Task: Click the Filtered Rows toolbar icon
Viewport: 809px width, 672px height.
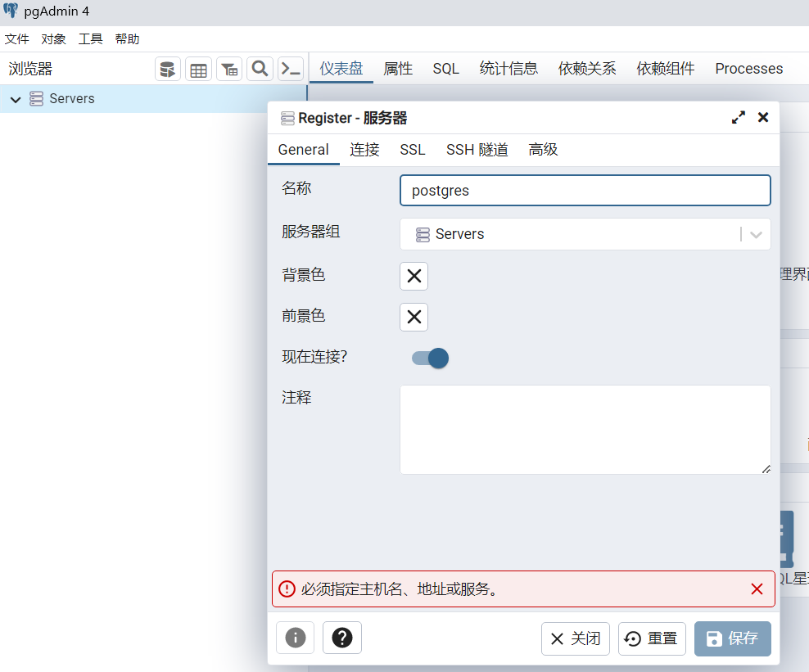Action: click(229, 69)
